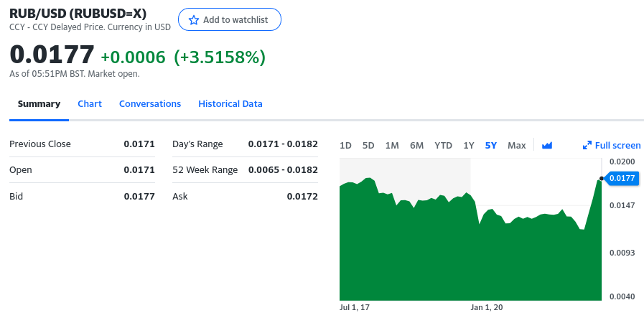
Task: Select the 5D chart range
Action: click(368, 146)
